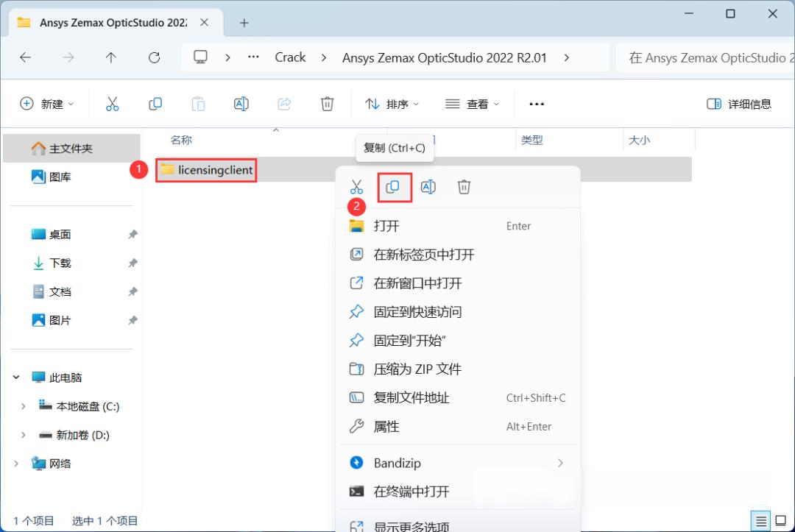Image resolution: width=795 pixels, height=532 pixels.
Task: Open 属性 properties from context menu
Action: click(x=458, y=427)
